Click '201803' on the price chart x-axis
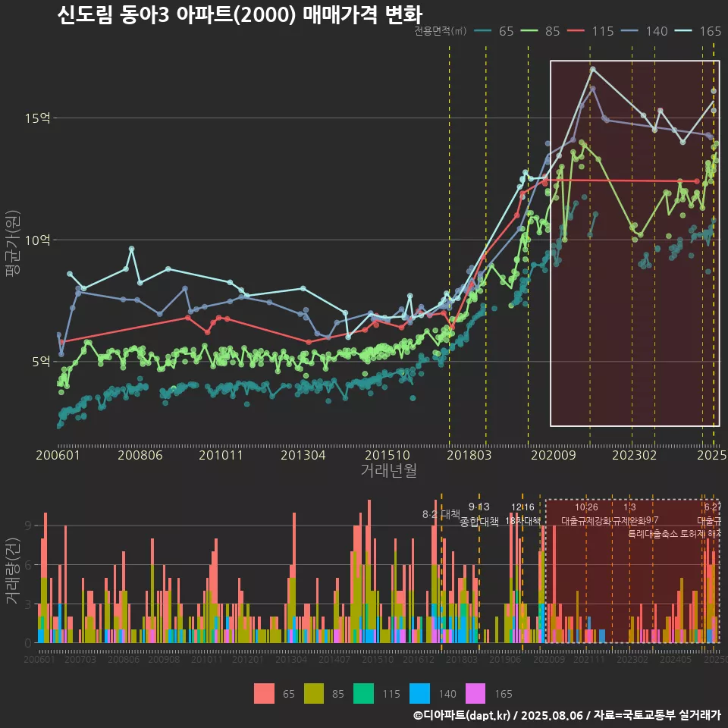The height and width of the screenshot is (728, 728). (469, 455)
